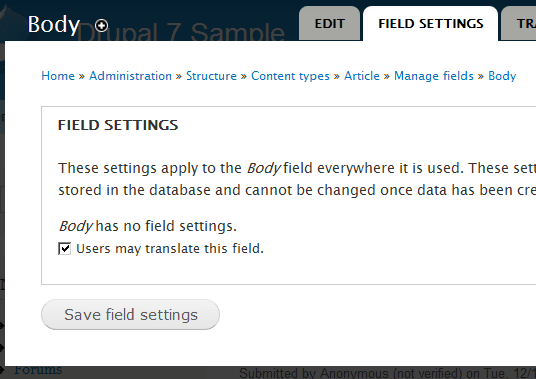This screenshot has height=379, width=536.
Task: Click the "Users may translate this field" label
Action: (x=170, y=248)
